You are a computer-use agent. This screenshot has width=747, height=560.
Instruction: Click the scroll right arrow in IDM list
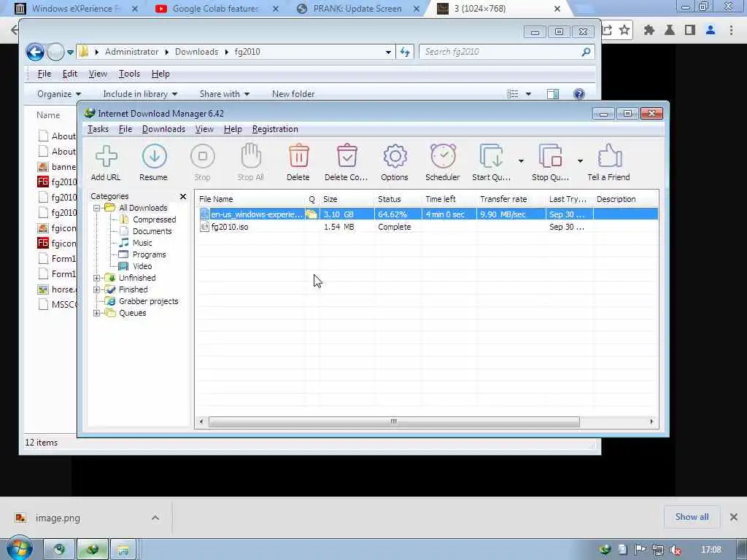[x=651, y=421]
